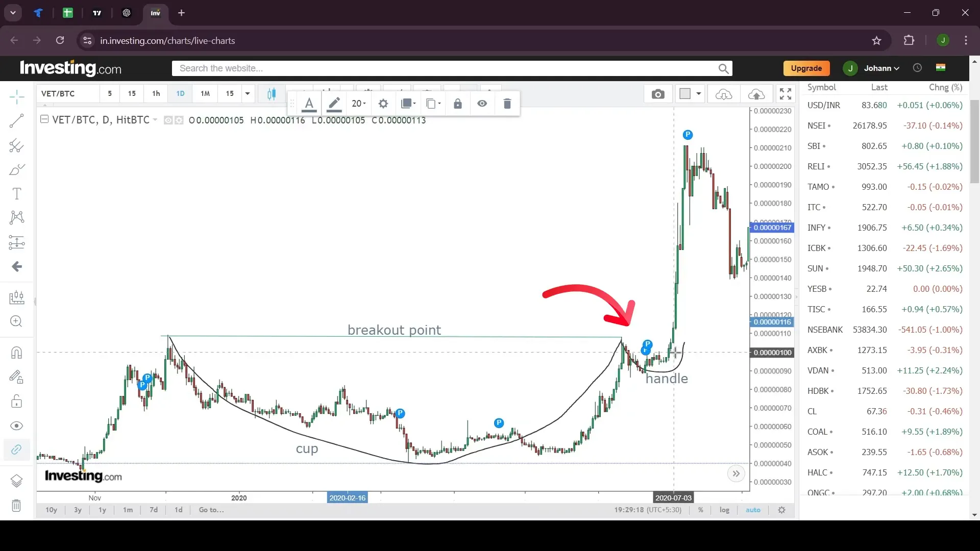The image size is (980, 551).
Task: Drag the 2020-02-16 timeline marker
Action: click(347, 498)
